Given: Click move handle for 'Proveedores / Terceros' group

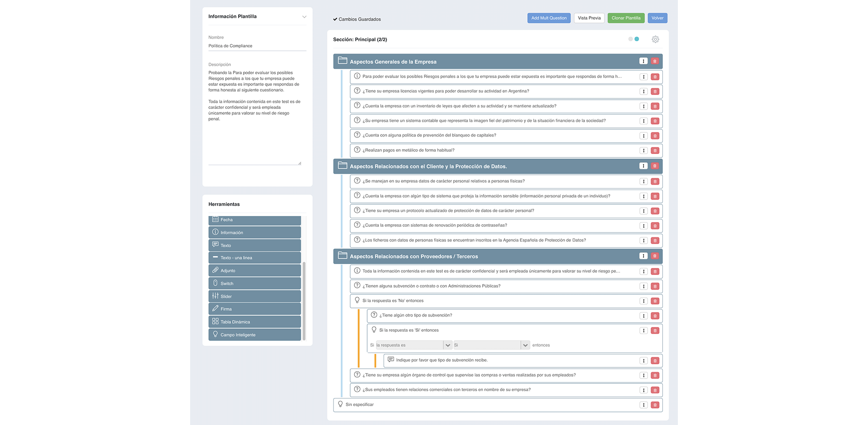Looking at the screenshot, I should click(x=643, y=256).
